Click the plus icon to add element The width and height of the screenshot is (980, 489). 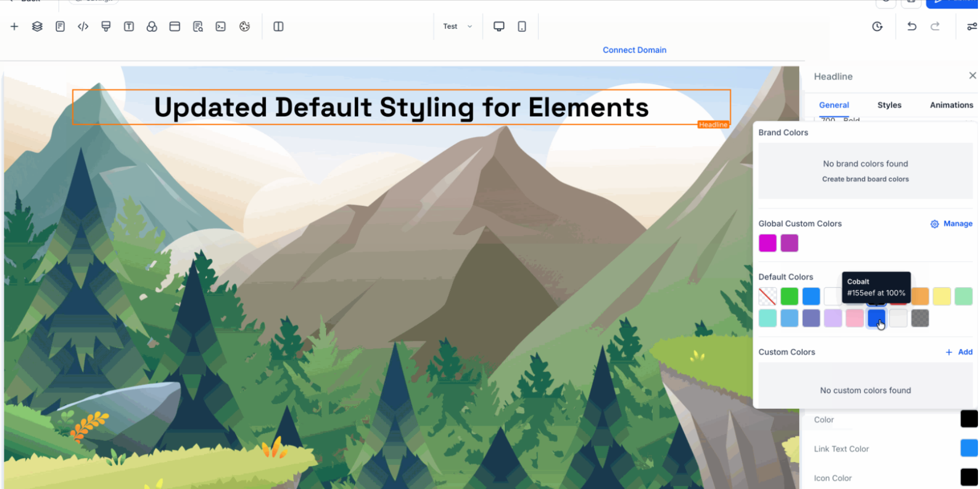(14, 27)
